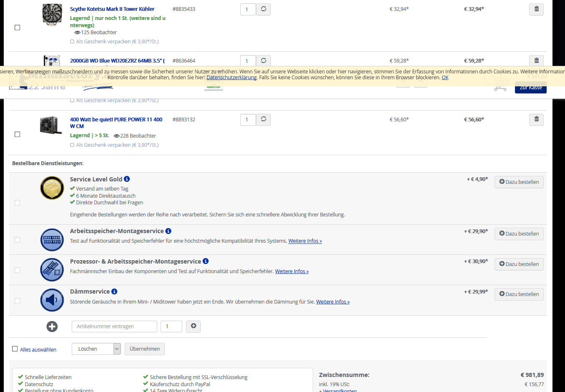Click quantity field for 2000GB WD Blue
The width and height of the screenshot is (565, 392).
click(248, 60)
